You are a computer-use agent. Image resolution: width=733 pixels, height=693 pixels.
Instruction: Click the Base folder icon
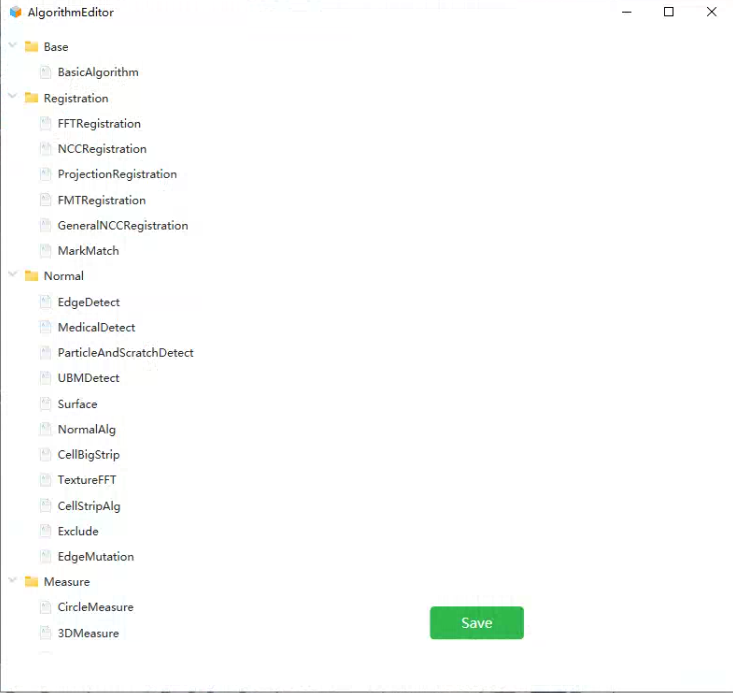pyautogui.click(x=31, y=46)
